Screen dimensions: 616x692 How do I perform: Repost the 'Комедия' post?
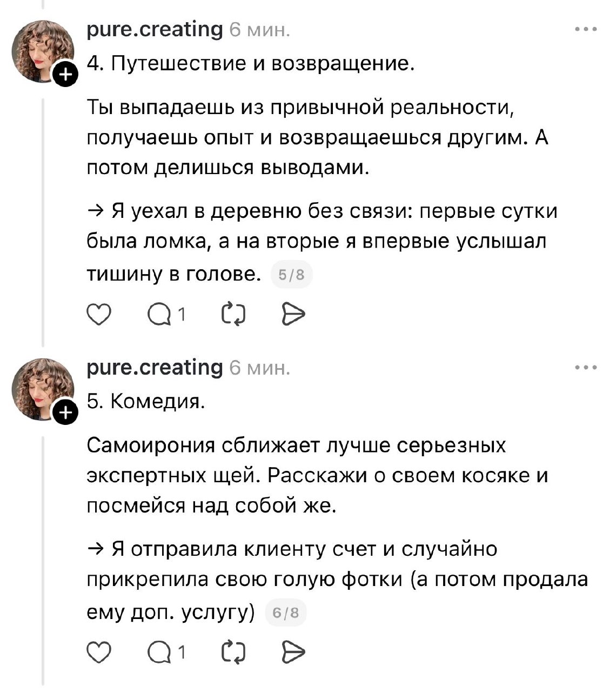coord(234,653)
